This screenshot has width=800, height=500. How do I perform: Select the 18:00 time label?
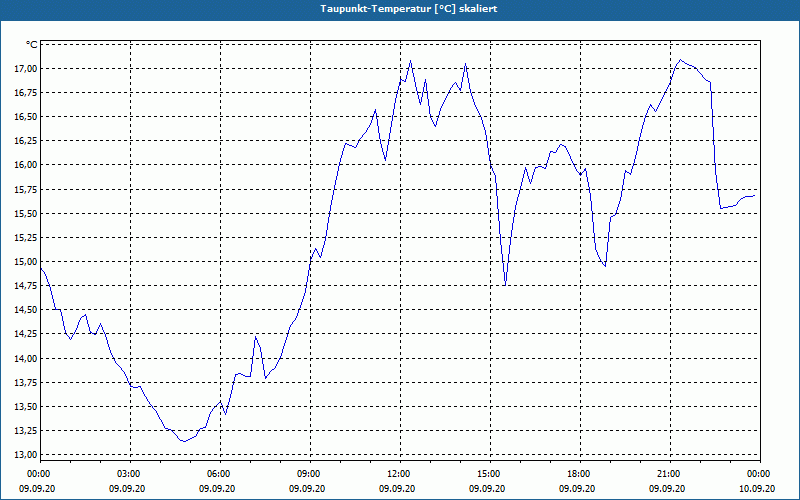click(x=580, y=474)
